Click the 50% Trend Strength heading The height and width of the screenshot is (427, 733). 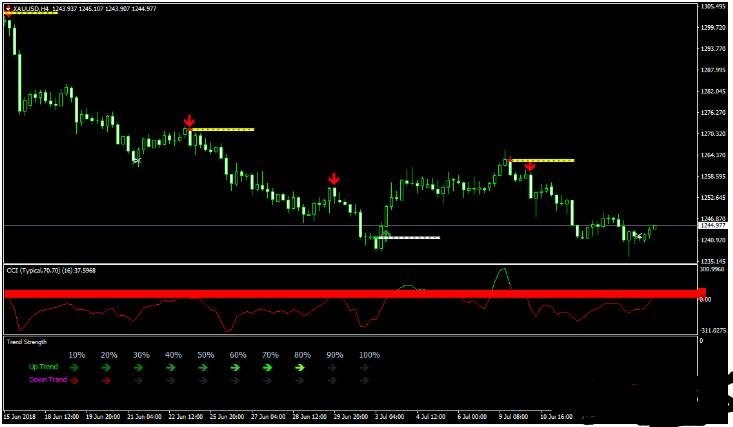(x=206, y=355)
